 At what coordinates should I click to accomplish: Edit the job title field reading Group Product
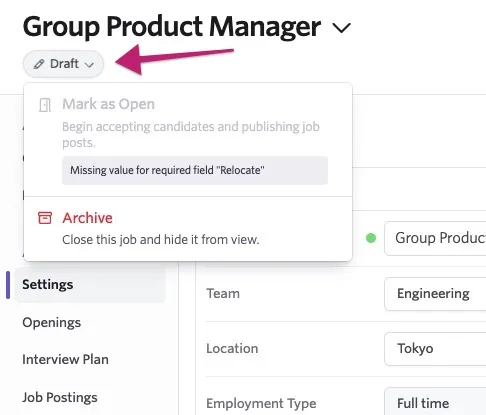pyautogui.click(x=435, y=238)
